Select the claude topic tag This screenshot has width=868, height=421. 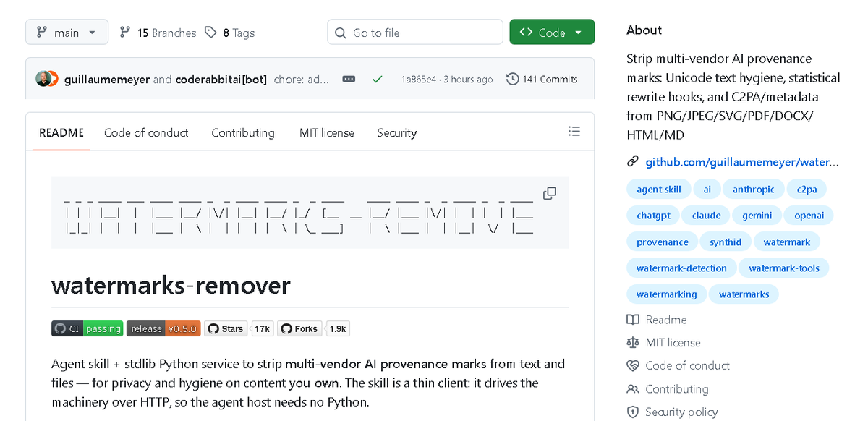pos(706,216)
